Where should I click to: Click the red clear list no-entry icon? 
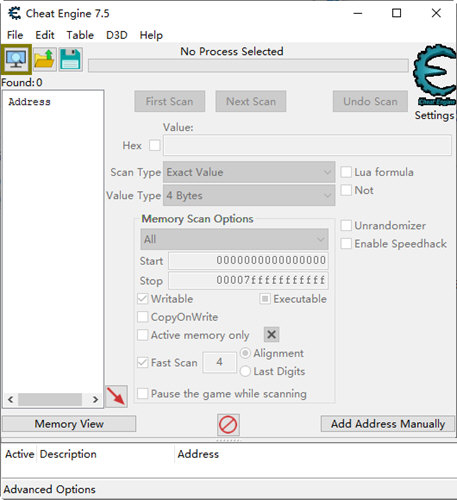(x=228, y=425)
